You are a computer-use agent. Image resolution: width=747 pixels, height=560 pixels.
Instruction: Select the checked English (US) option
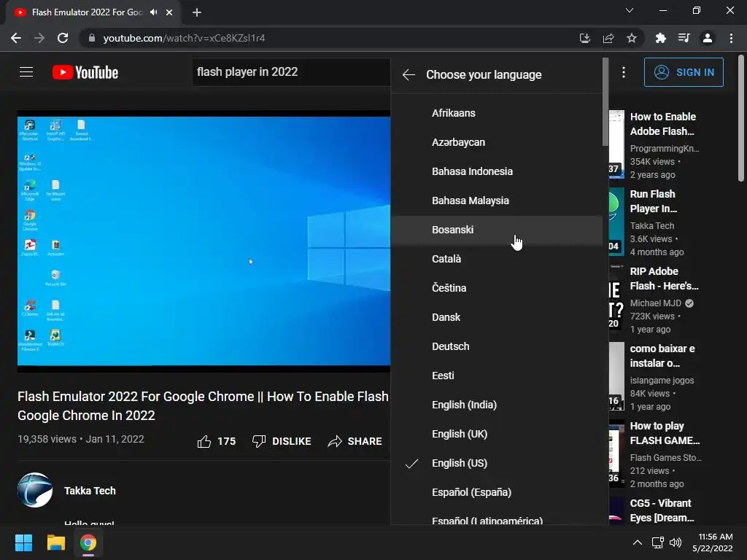[x=496, y=463]
